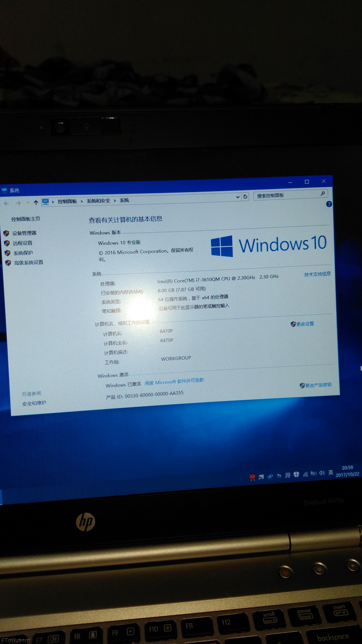Screen dimensions: 362x644
Task: Click Windows 10 专业版 edition text
Action: point(119,242)
